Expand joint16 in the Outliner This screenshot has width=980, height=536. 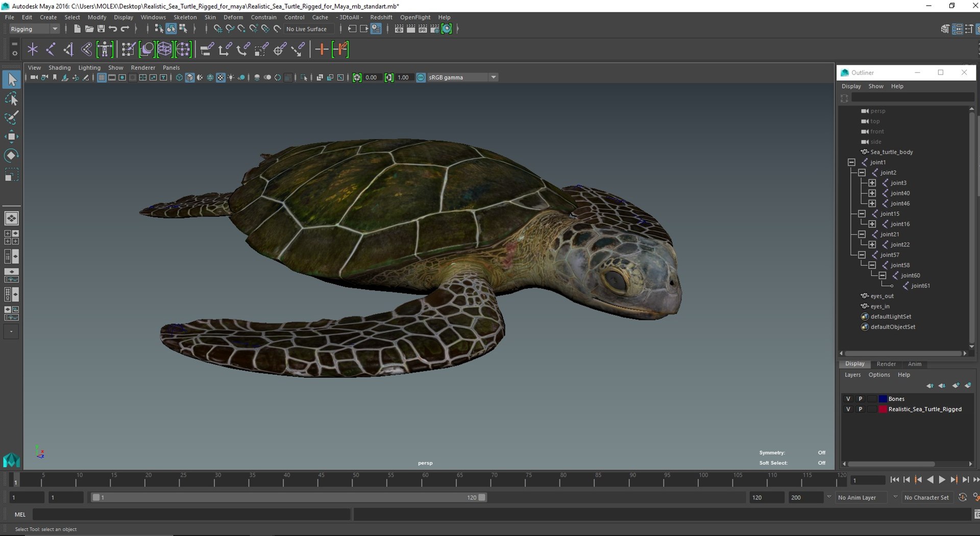(x=872, y=224)
